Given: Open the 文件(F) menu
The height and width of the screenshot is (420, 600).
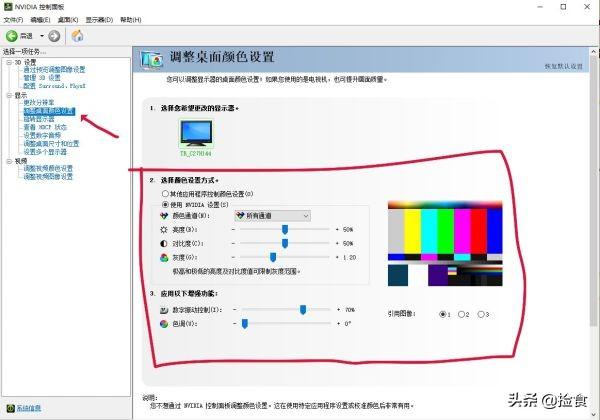Looking at the screenshot, I should pyautogui.click(x=13, y=20).
